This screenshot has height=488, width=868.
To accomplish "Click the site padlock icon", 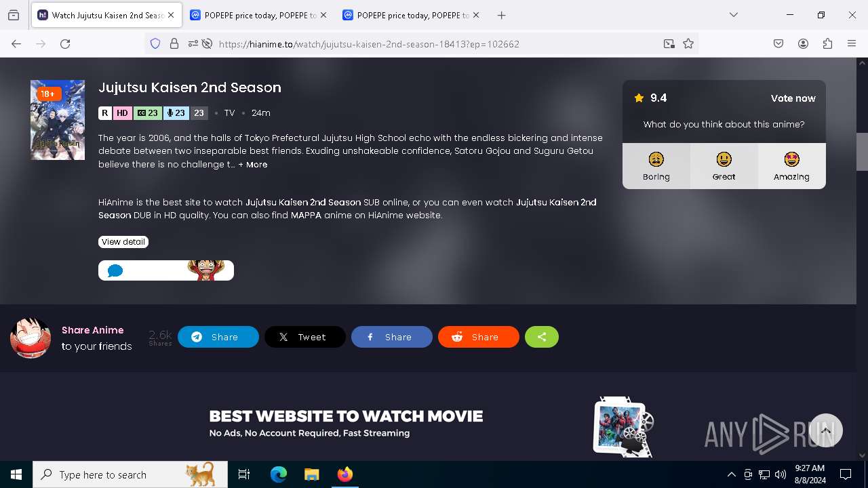I will tap(174, 43).
